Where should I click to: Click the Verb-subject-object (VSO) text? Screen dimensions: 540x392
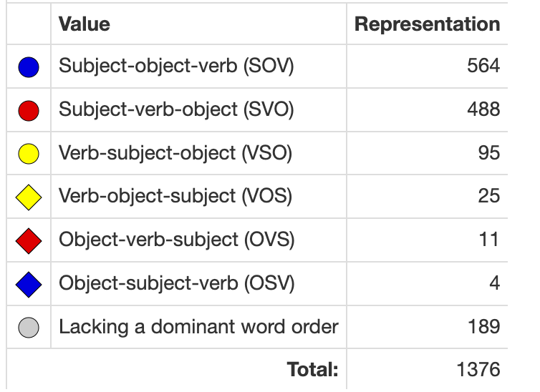(175, 152)
